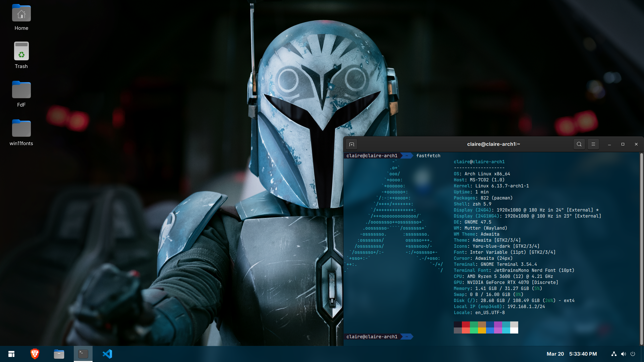644x362 pixels.
Task: Launch Visual Studio Code from taskbar
Action: click(x=107, y=354)
